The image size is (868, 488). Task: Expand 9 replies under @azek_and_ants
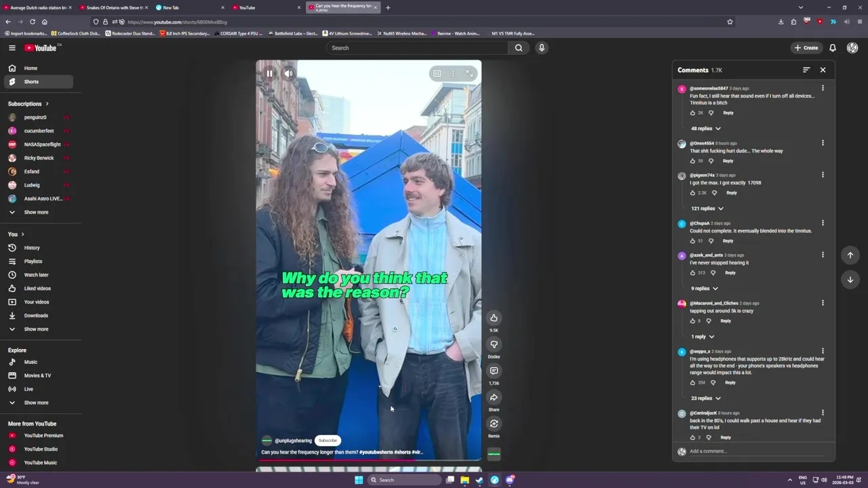click(704, 289)
